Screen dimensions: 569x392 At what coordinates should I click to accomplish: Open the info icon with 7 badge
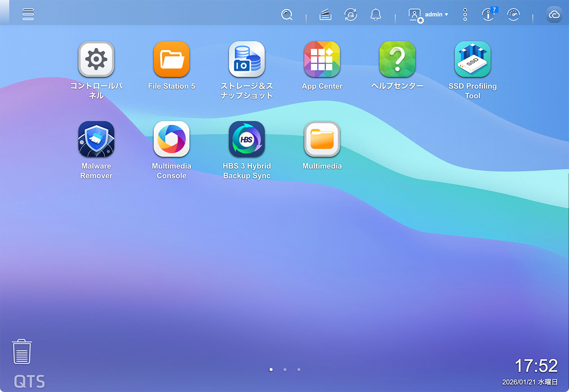(x=488, y=15)
